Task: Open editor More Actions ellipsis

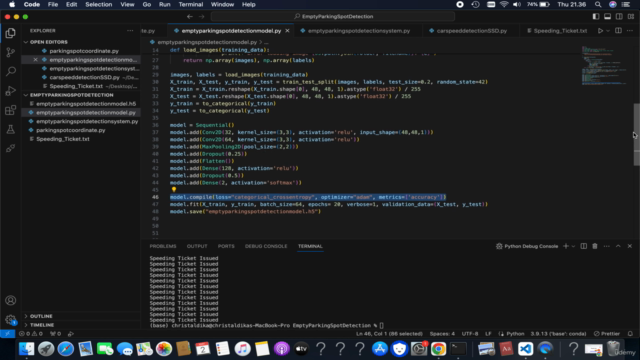Action: (x=630, y=31)
